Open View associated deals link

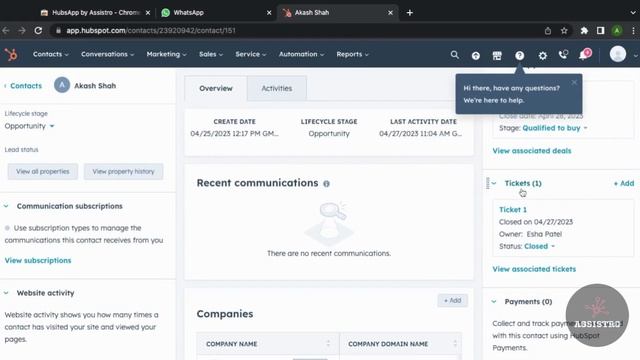532,151
